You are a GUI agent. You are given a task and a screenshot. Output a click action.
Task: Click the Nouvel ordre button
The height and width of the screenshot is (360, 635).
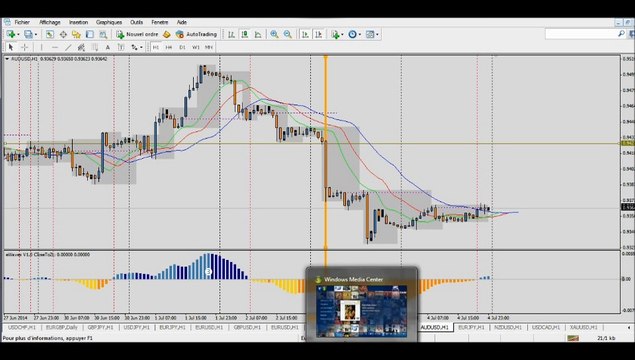137,34
